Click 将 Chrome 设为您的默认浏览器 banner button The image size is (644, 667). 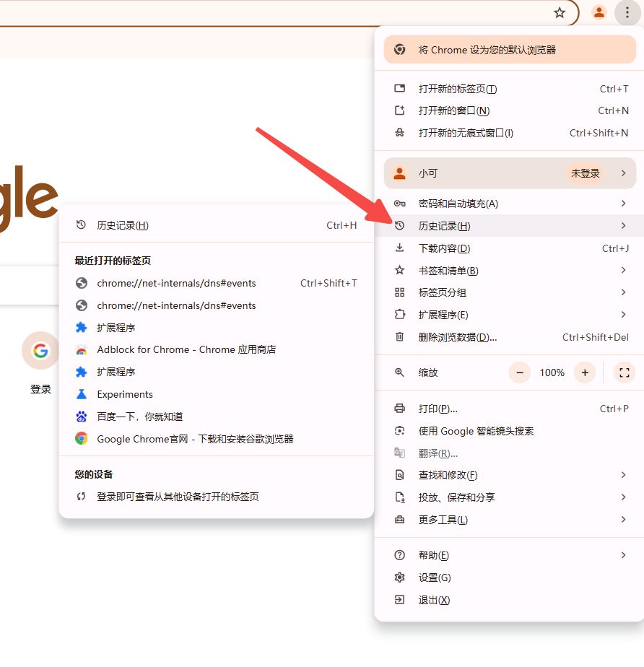point(510,50)
